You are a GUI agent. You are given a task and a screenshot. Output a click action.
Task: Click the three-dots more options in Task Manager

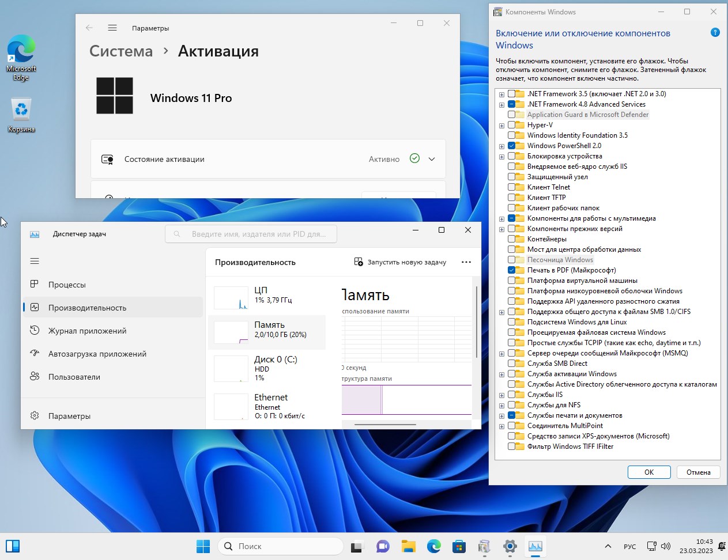coord(466,262)
